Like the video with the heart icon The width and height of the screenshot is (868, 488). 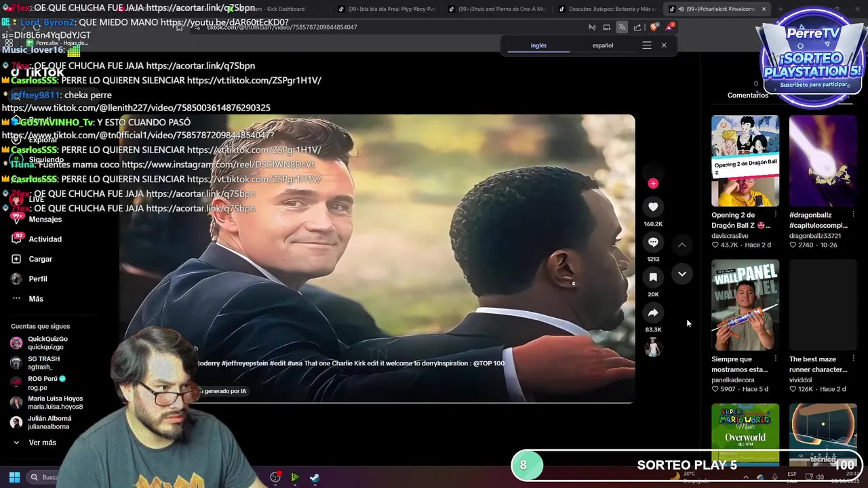click(x=653, y=207)
